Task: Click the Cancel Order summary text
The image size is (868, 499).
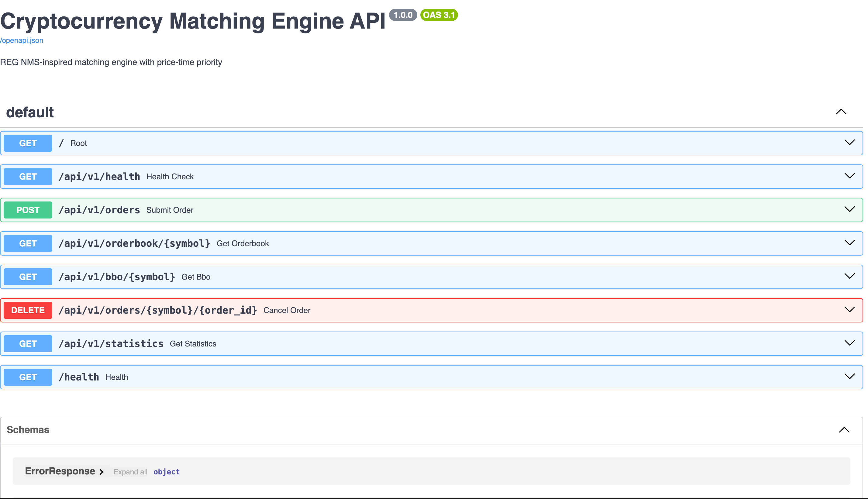Action: 287,310
